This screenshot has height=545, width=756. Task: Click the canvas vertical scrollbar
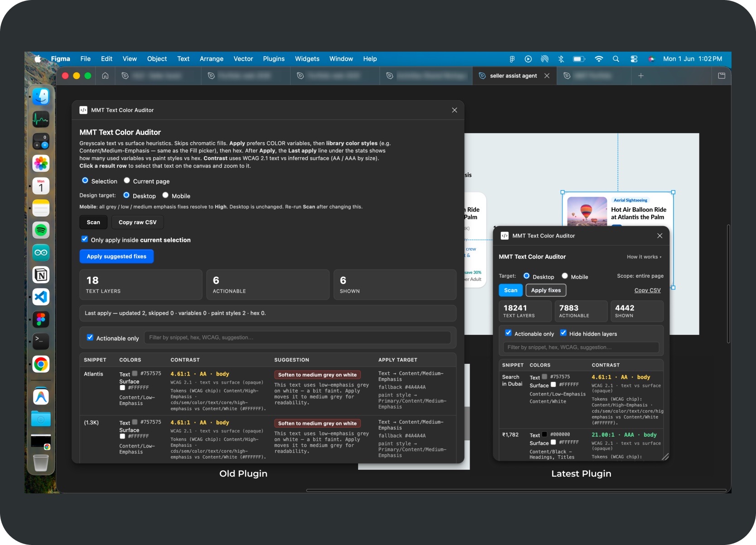[x=728, y=284]
